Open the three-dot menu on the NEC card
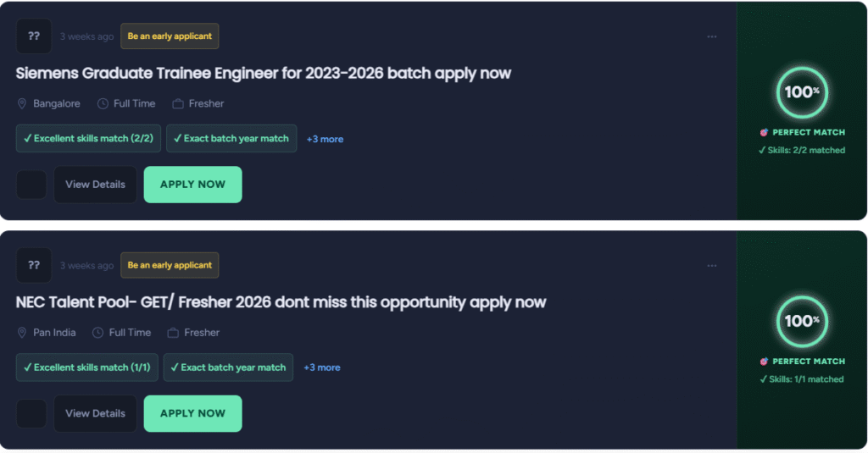The image size is (868, 453). [x=712, y=265]
